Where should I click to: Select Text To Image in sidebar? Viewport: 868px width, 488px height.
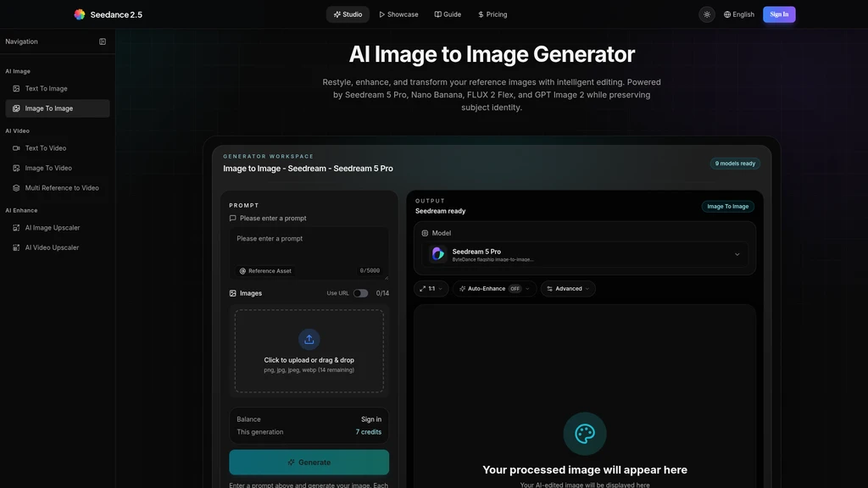point(58,88)
